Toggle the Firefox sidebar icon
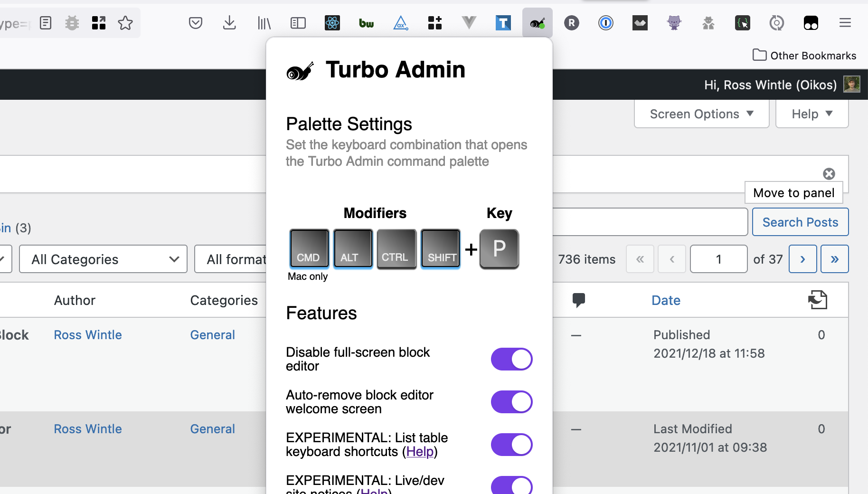Screen dimensions: 868x494 [298, 23]
